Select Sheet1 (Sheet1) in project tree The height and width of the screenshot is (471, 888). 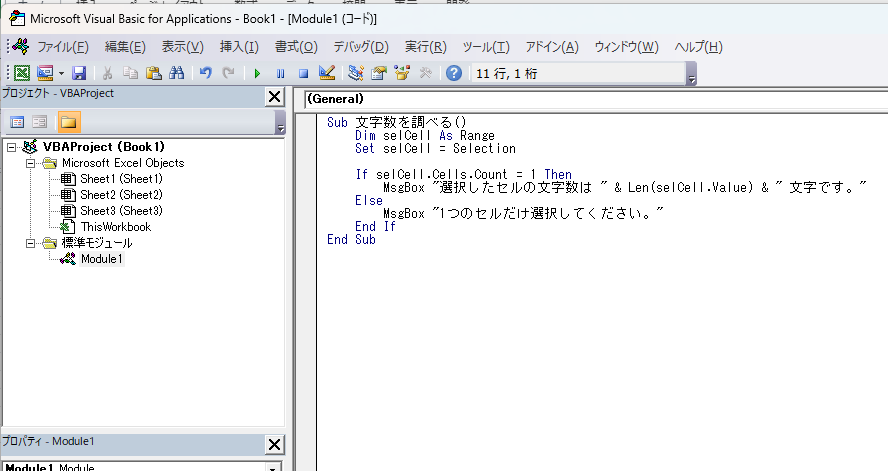click(x=121, y=179)
